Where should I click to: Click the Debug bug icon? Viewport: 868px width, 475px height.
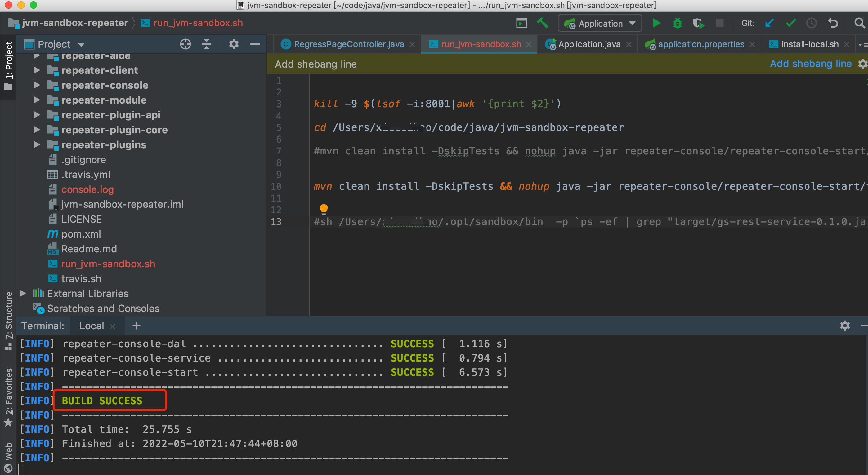tap(677, 23)
